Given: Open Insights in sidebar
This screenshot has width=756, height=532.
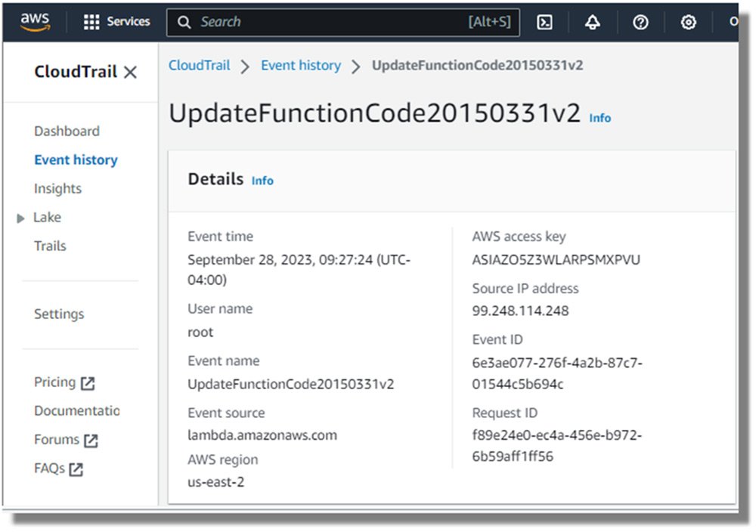Looking at the screenshot, I should (x=57, y=188).
